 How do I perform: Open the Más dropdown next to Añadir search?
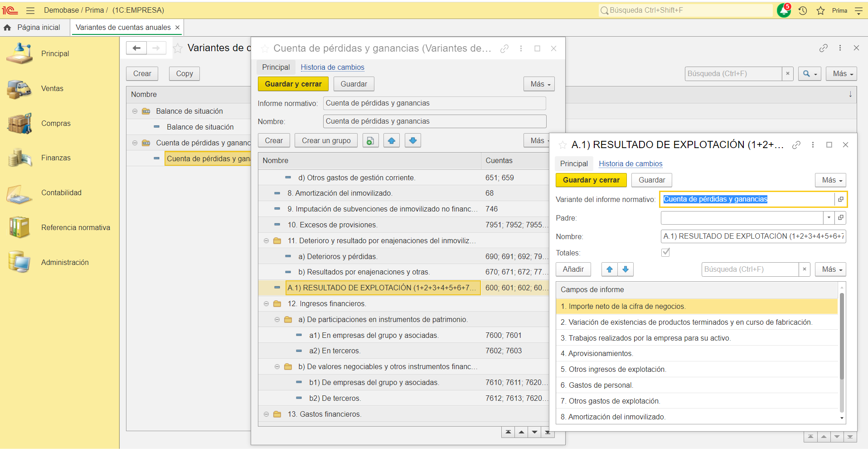(x=830, y=269)
